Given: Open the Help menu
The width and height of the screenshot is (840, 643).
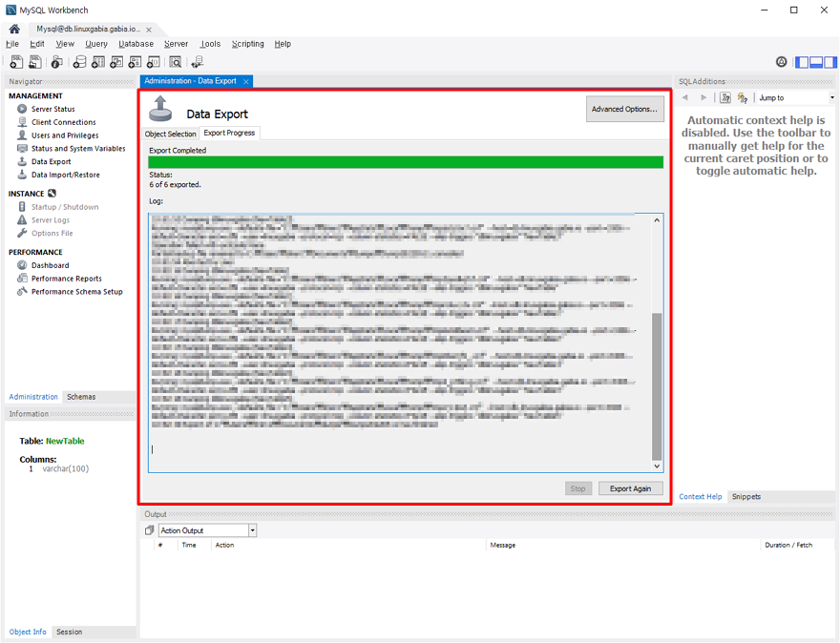Looking at the screenshot, I should 283,44.
